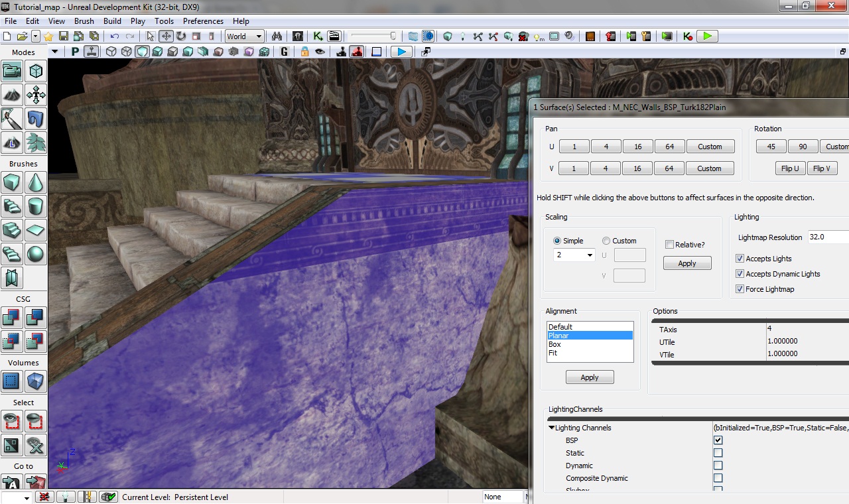849x504 pixels.
Task: Click the Save floppy disk icon
Action: 64,36
